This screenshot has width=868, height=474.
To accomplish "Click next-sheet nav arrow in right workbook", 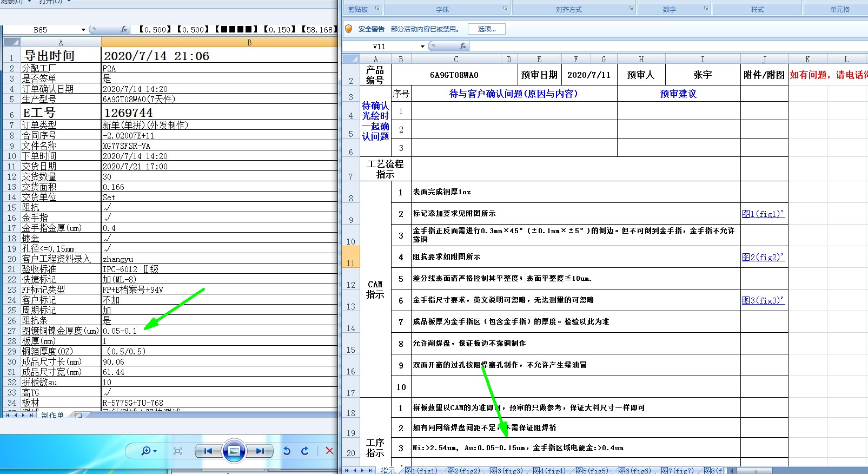I will (x=362, y=470).
